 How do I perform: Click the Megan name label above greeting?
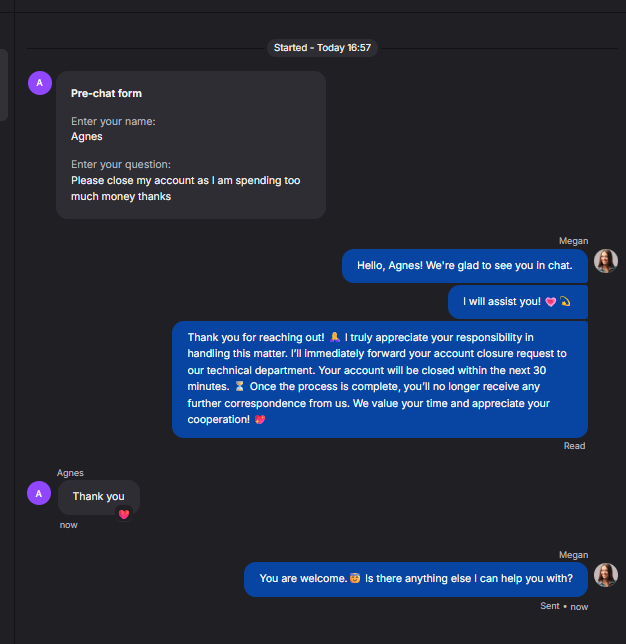tap(573, 241)
